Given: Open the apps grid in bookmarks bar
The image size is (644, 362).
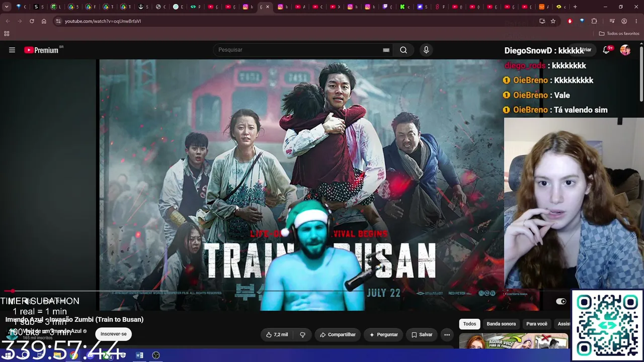Looking at the screenshot, I should pyautogui.click(x=7, y=34).
